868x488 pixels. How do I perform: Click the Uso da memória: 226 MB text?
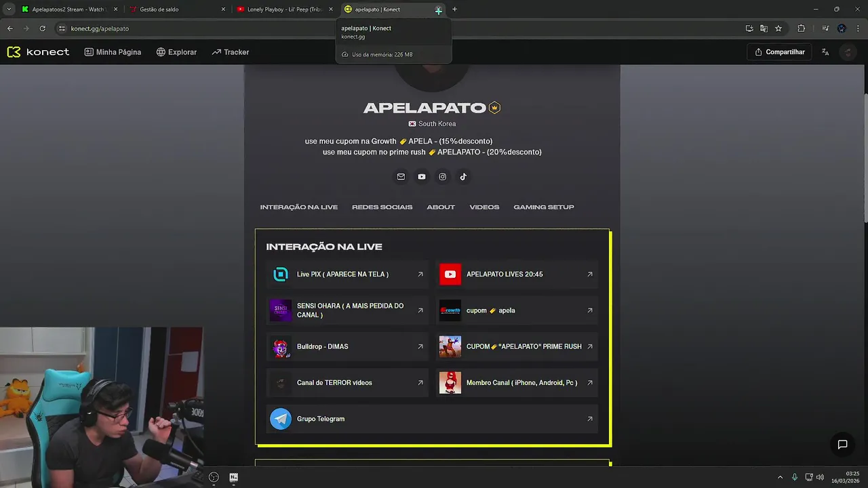[x=382, y=54]
